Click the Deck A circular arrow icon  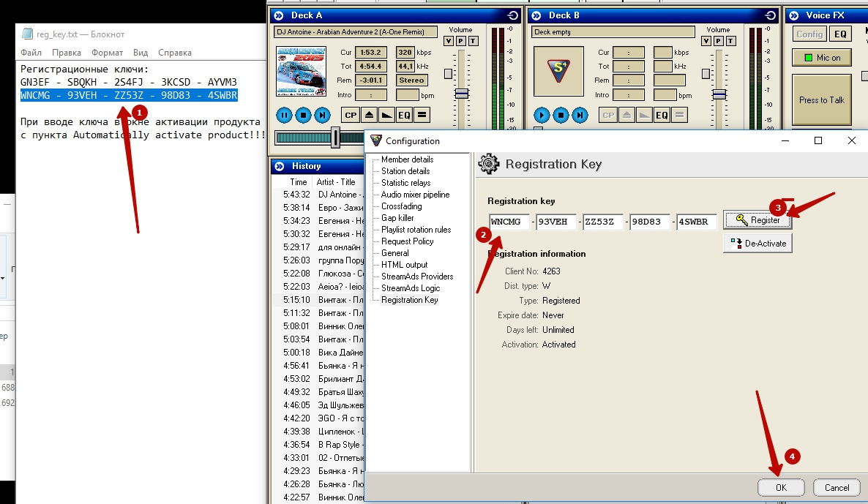(512, 15)
